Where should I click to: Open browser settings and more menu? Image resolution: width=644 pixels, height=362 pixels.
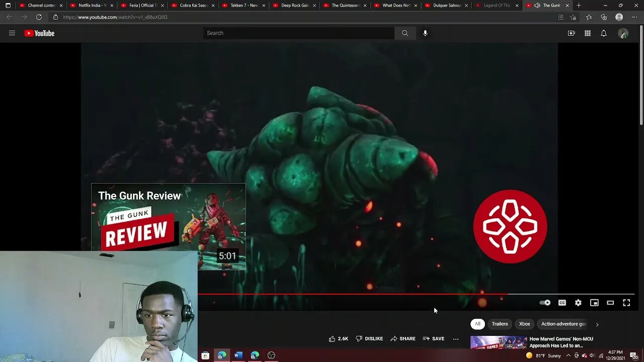coord(634,17)
